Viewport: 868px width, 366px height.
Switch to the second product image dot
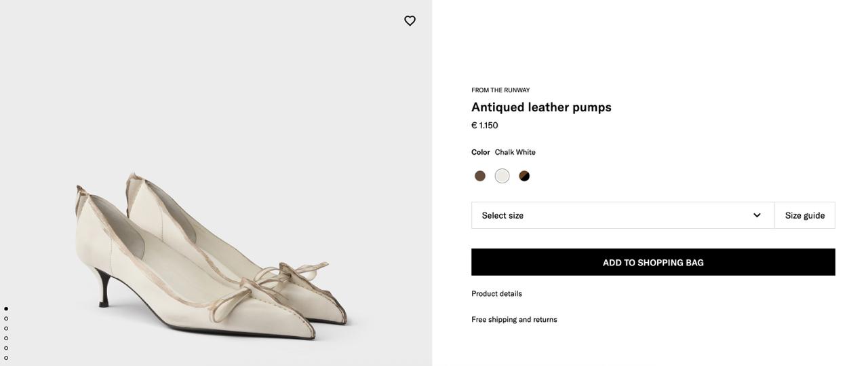6,318
